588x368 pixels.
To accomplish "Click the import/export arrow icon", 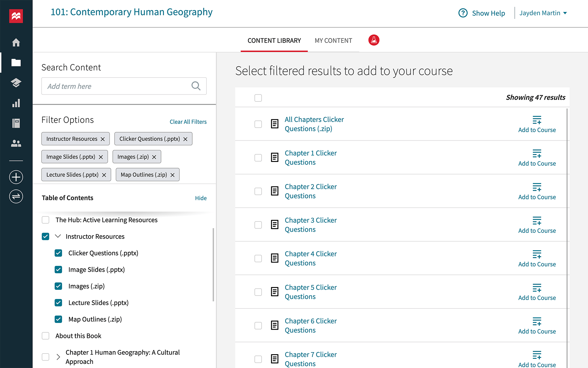I will pyautogui.click(x=16, y=196).
